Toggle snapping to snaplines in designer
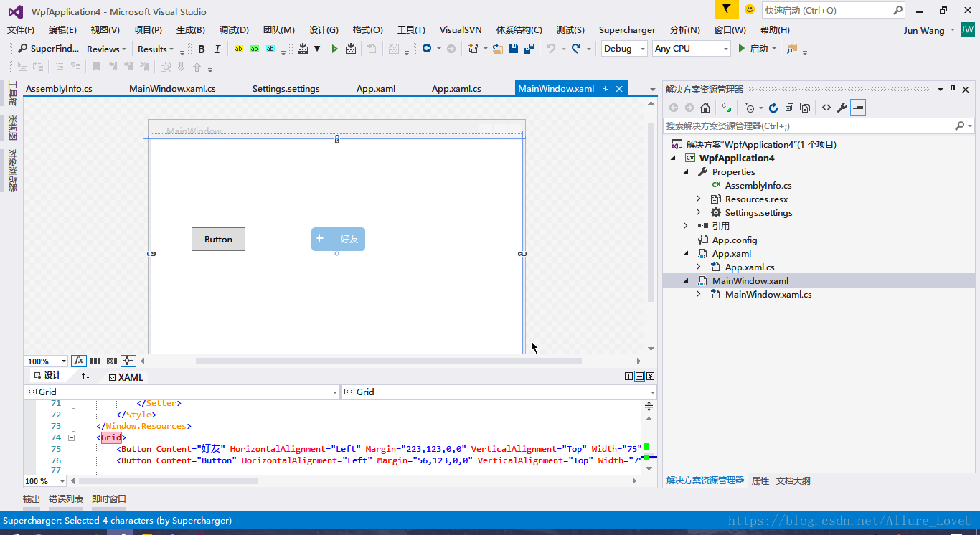The height and width of the screenshot is (535, 980). click(x=128, y=361)
